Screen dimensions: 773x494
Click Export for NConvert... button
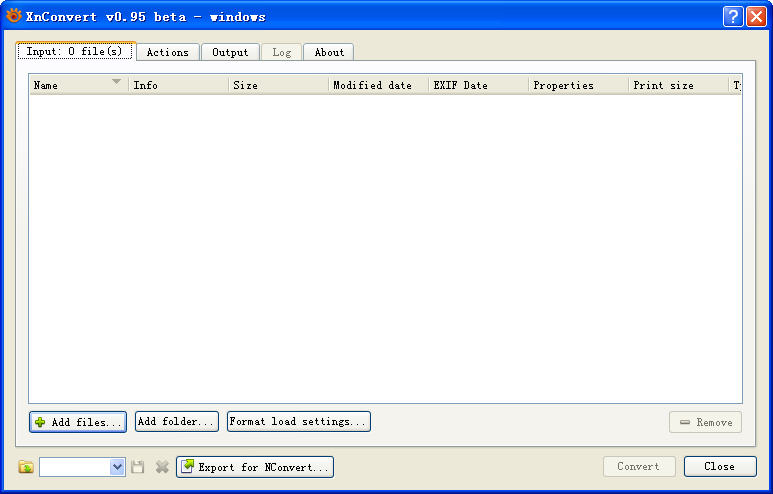(x=255, y=467)
